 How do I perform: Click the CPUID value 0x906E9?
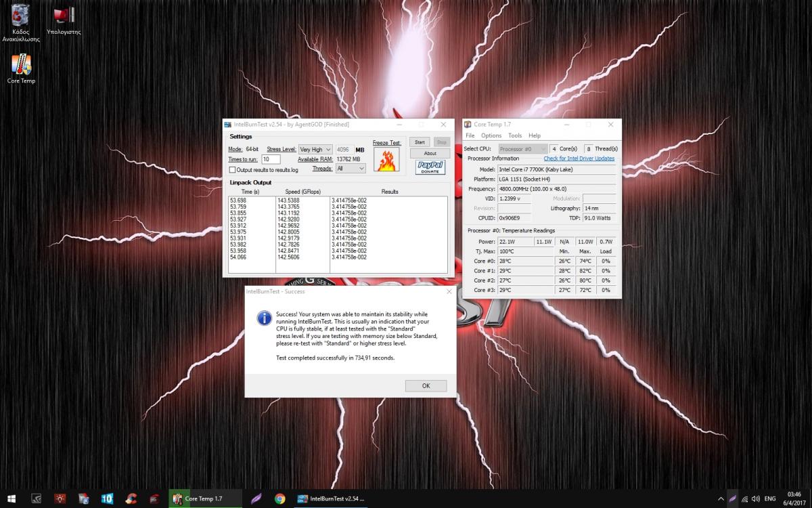(x=514, y=218)
